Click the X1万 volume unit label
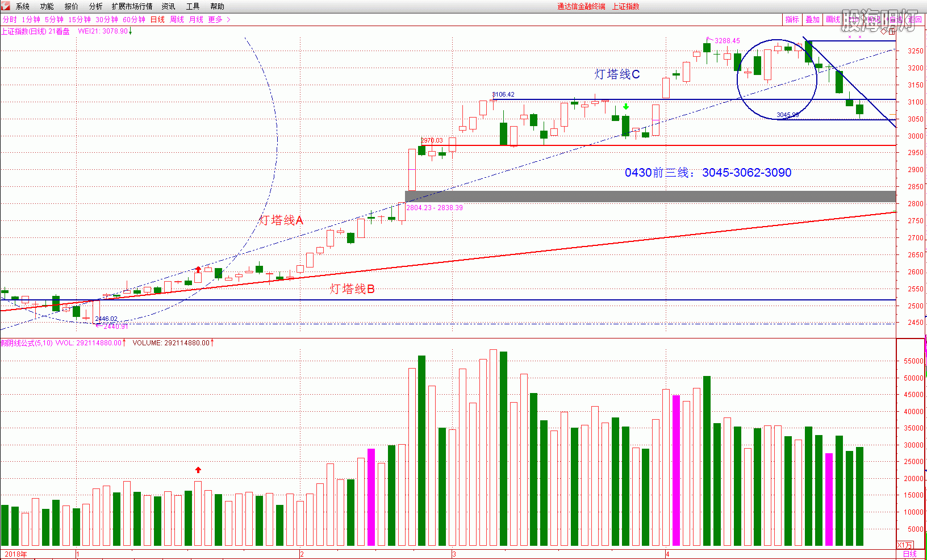Screen dimensions: 927x560 click(x=905, y=545)
